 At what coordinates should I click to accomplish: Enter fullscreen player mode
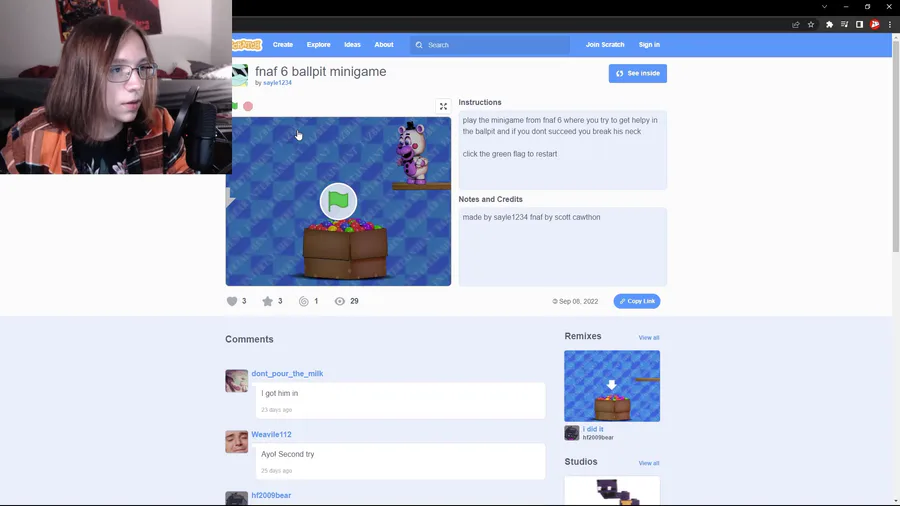[443, 106]
